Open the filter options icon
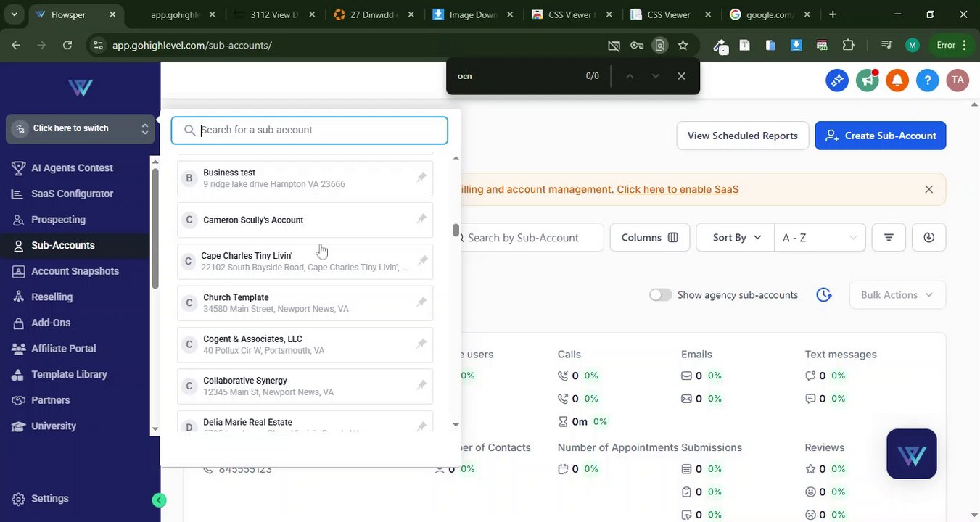980x522 pixels. coord(889,237)
